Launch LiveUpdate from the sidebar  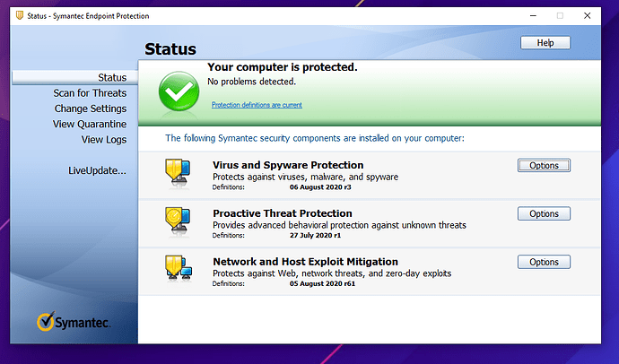click(97, 170)
